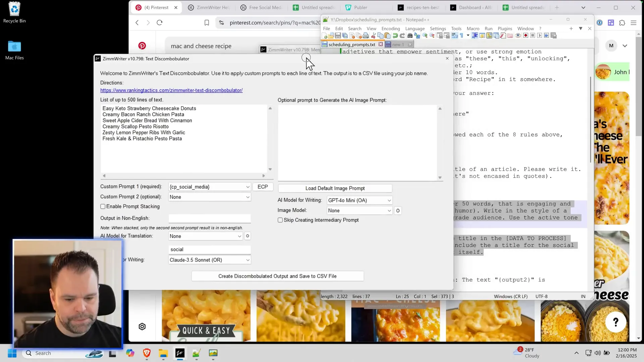
Task: Open the Function List icon in Notepad++
Action: pos(503,36)
